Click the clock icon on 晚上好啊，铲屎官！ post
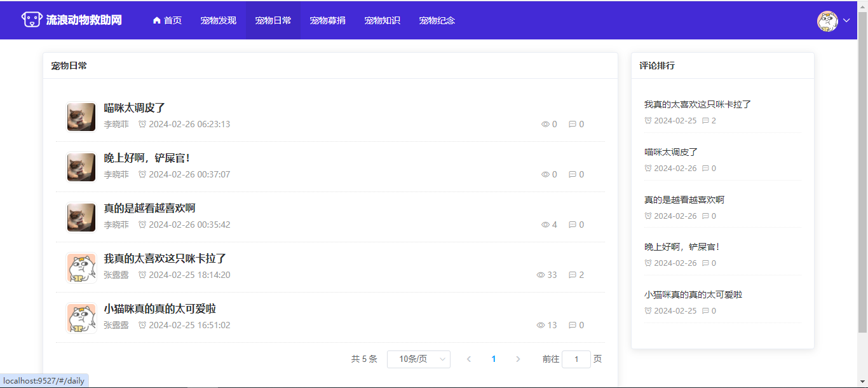The height and width of the screenshot is (388, 868). (142, 174)
